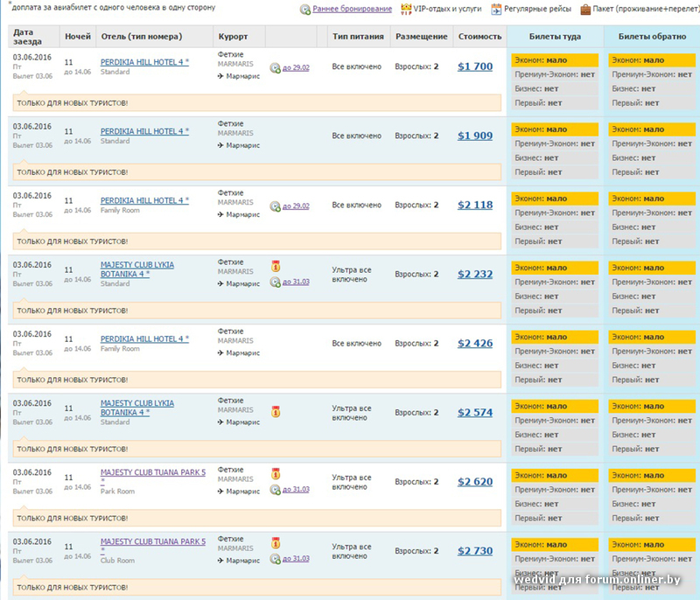Click the до 31.03 link in the $2 730 row
Screen dimensions: 700x600
pos(296,559)
